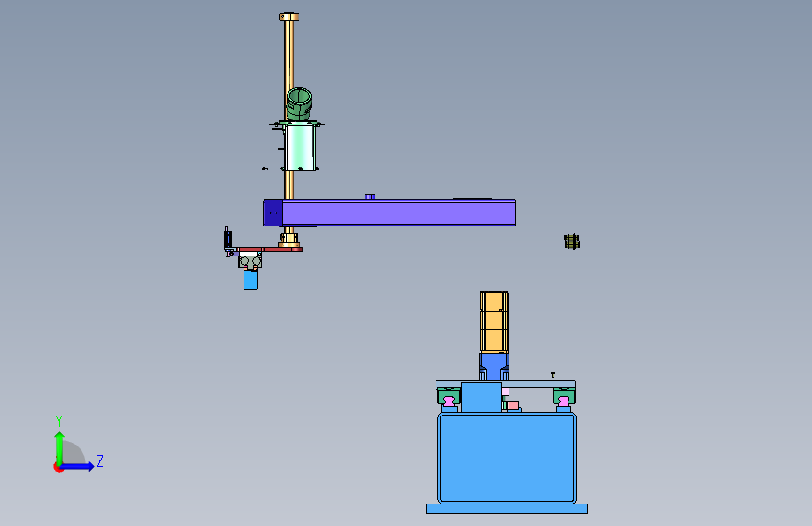Select the small blue motor under red plate

pos(250,280)
